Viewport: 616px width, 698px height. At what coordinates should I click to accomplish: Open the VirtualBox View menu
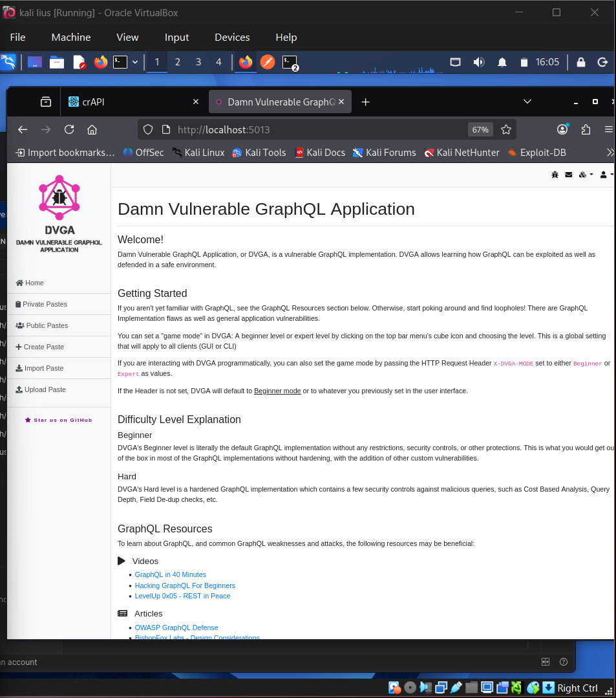point(127,38)
